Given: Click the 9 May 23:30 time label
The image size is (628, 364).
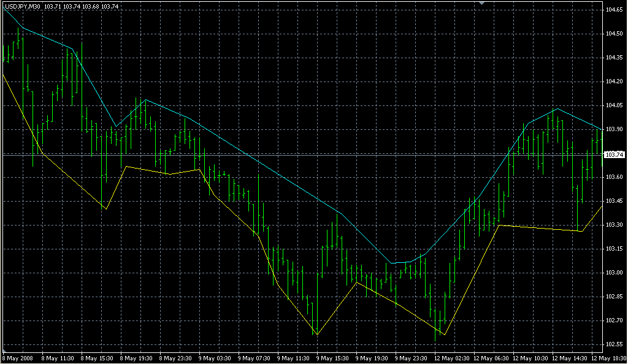Looking at the screenshot, I should pyautogui.click(x=412, y=357).
